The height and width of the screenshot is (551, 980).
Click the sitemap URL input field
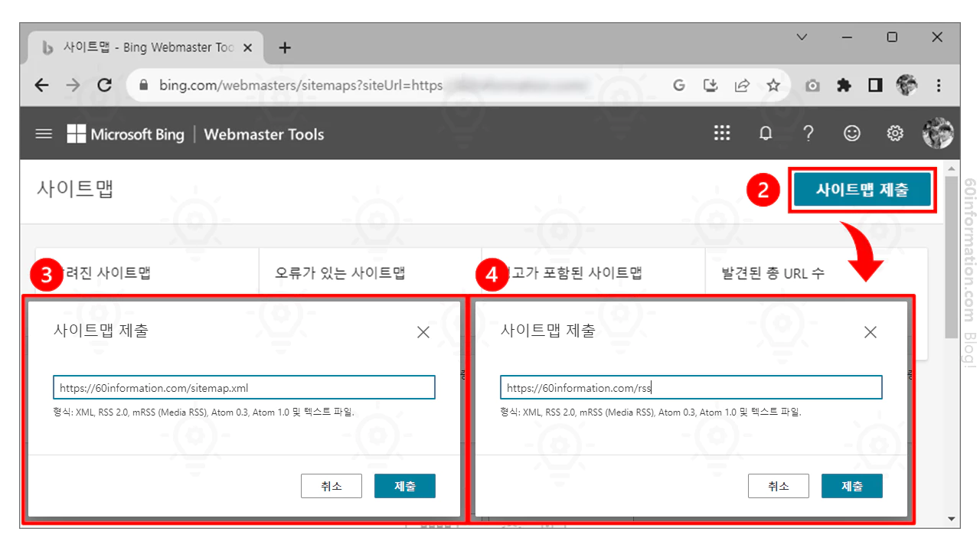243,387
